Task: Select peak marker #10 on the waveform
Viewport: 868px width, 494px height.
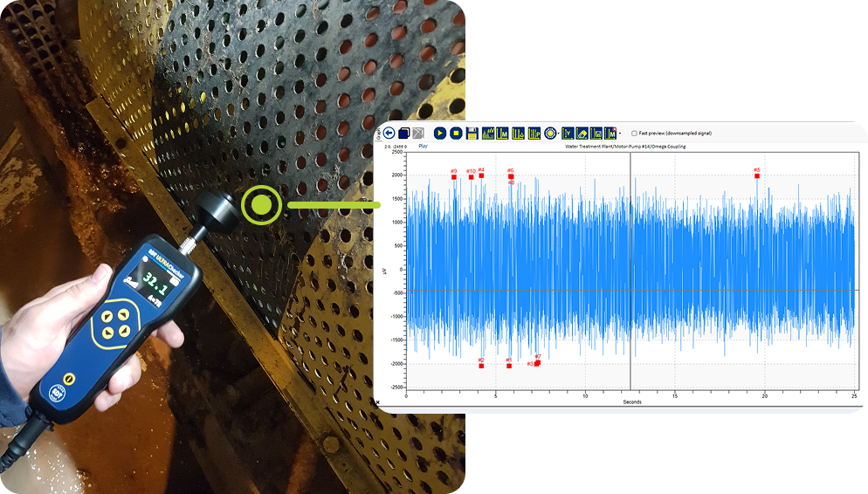Action: [x=471, y=177]
